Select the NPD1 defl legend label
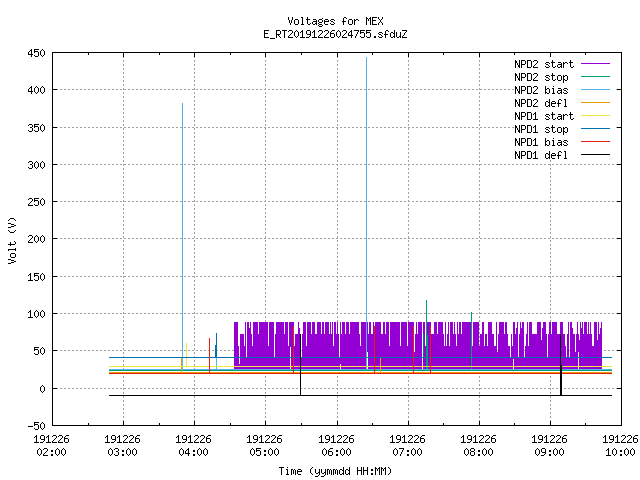This screenshot has width=640, height=480. pos(541,155)
